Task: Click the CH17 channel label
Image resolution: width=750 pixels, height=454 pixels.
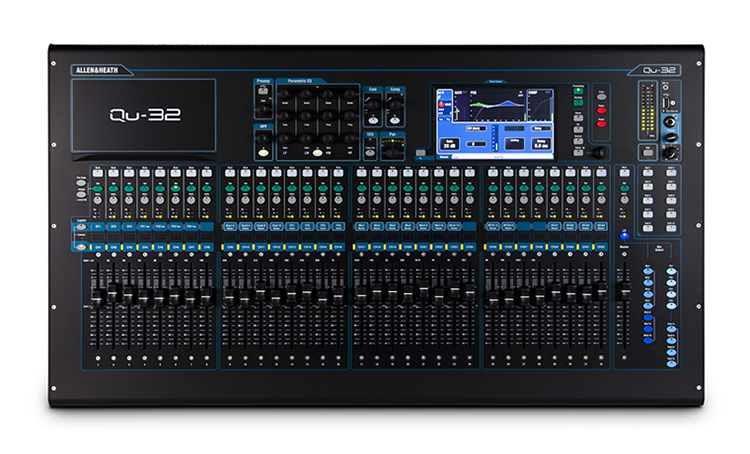Action: tap(362, 247)
